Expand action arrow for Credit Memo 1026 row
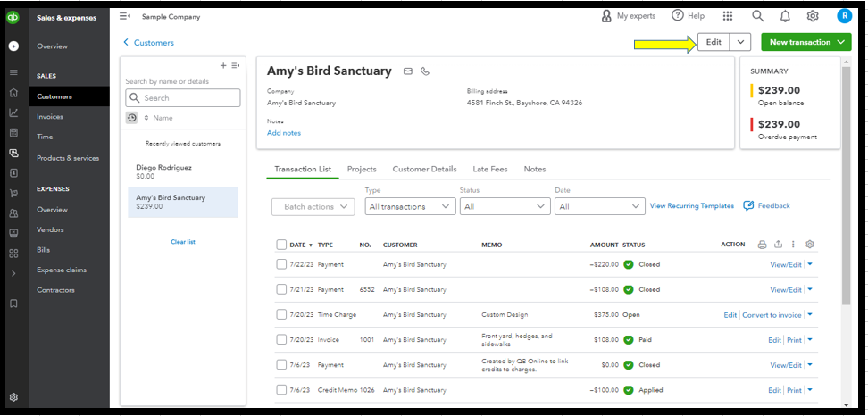 tap(811, 390)
